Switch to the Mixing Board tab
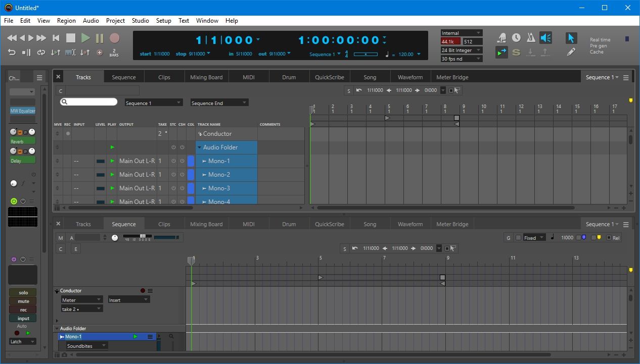Viewport: 640px width, 364px height. [206, 77]
